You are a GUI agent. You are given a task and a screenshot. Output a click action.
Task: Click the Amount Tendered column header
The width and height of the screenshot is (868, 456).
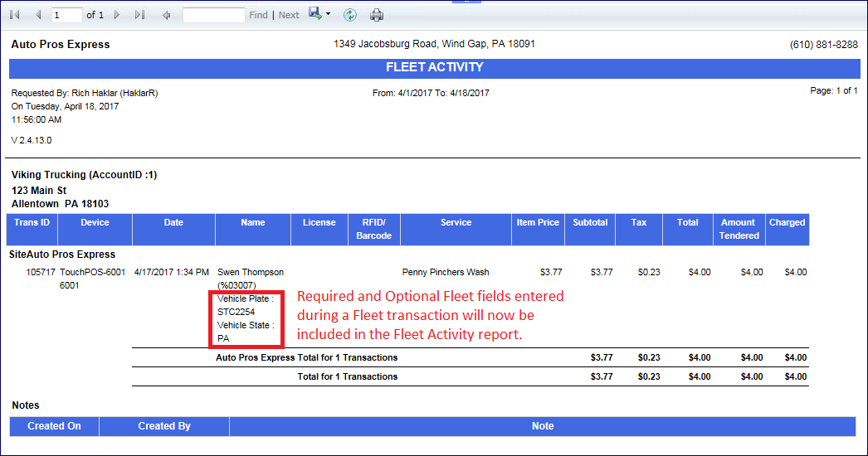click(x=738, y=229)
